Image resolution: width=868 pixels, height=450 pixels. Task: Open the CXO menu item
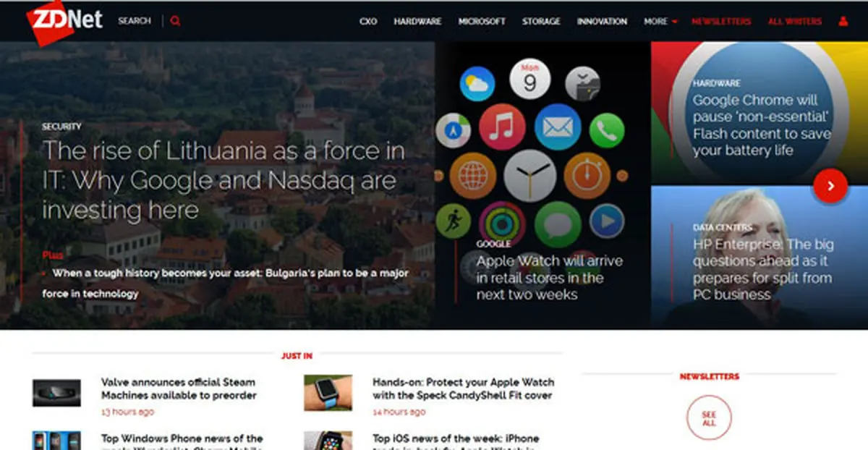pos(368,22)
